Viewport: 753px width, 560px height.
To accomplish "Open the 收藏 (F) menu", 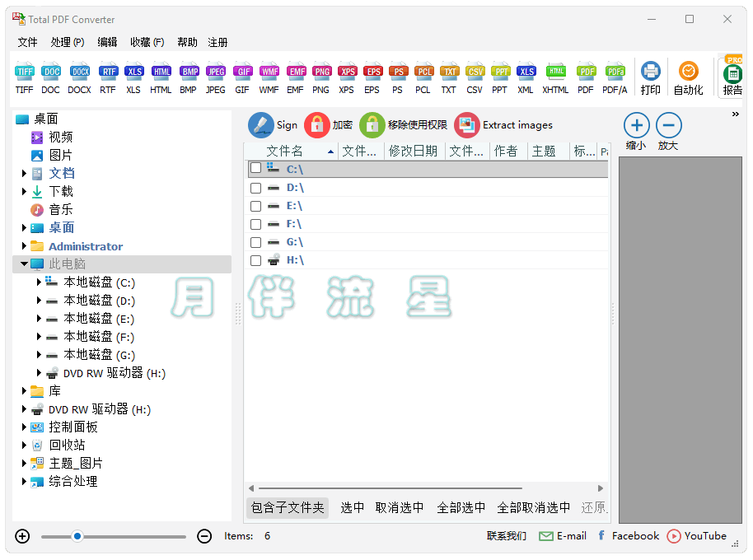I will 147,43.
